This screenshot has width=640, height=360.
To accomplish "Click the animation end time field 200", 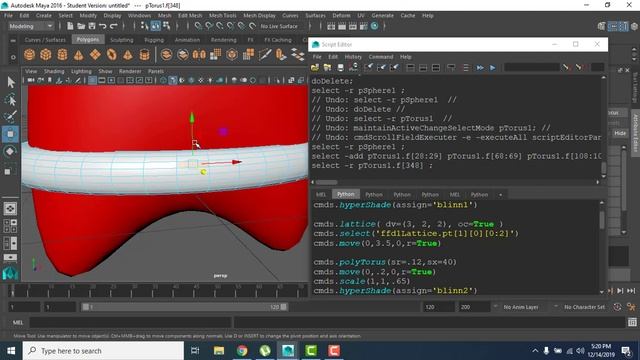I will 473,307.
